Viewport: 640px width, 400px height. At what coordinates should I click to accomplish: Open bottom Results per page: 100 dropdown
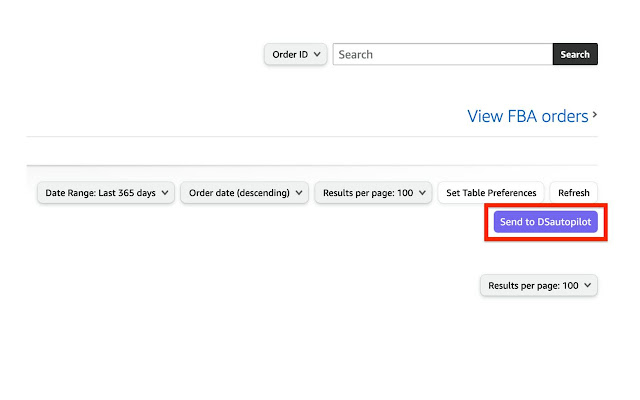(x=539, y=285)
